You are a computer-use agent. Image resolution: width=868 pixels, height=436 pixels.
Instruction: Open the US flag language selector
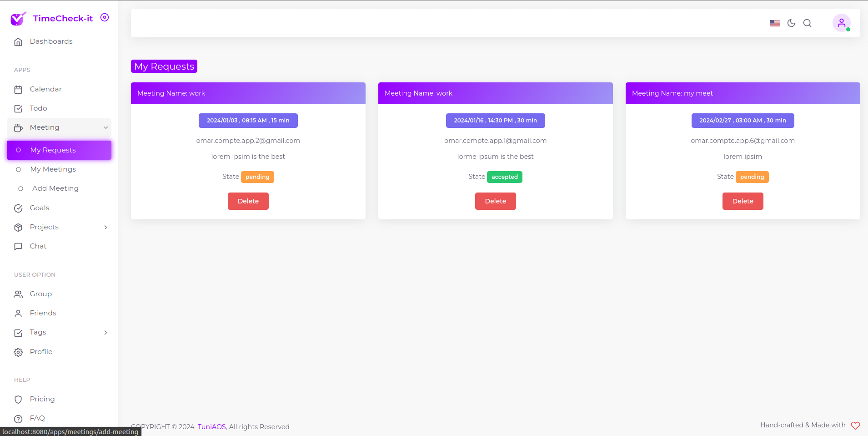point(775,23)
